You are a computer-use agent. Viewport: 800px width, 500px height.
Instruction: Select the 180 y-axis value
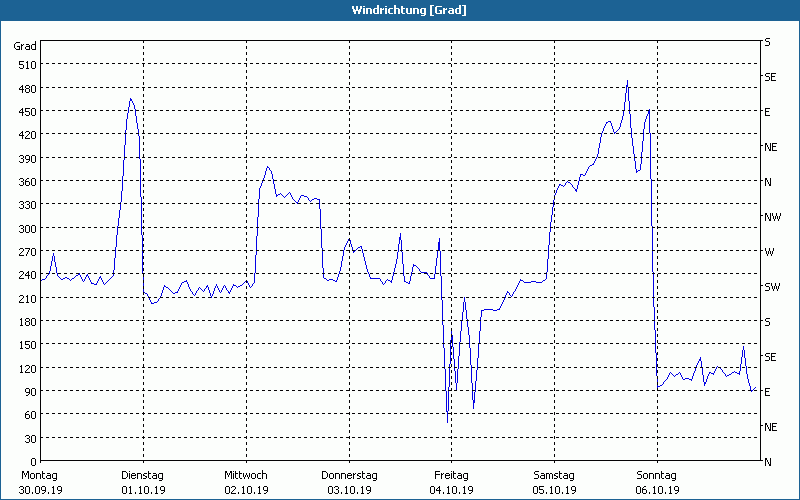click(x=28, y=322)
